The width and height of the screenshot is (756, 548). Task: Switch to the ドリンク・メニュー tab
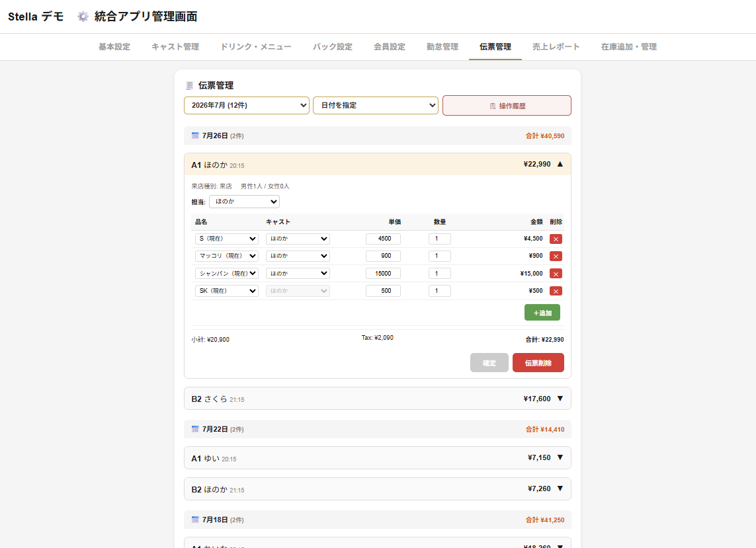[x=256, y=47]
